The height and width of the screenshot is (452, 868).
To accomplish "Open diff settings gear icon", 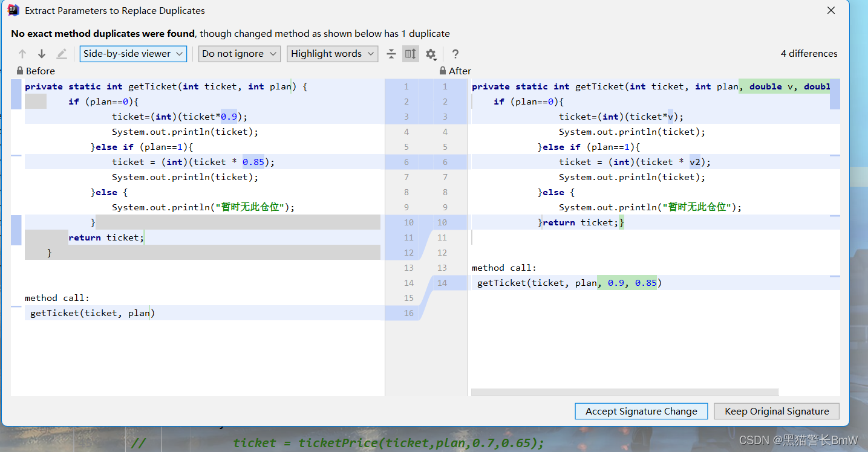I will 431,54.
